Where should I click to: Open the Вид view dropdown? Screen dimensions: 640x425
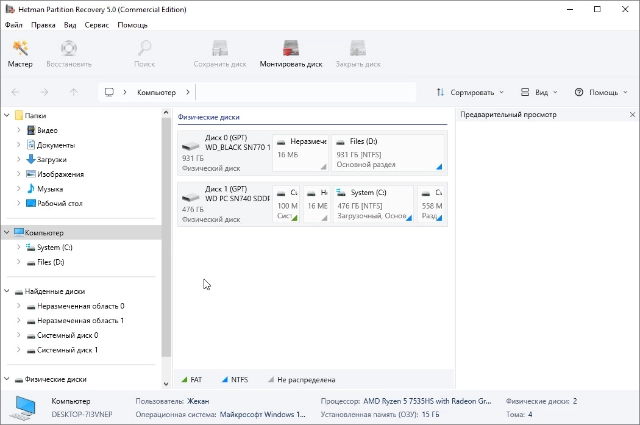(x=539, y=92)
